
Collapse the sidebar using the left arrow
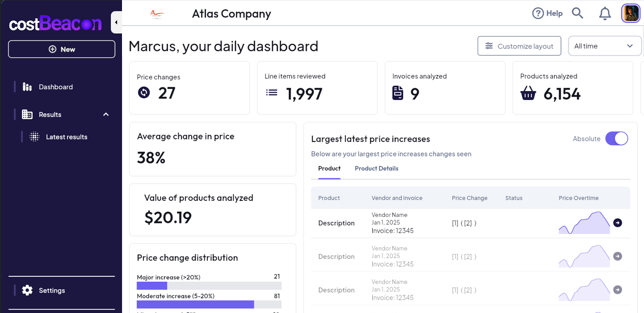click(116, 22)
